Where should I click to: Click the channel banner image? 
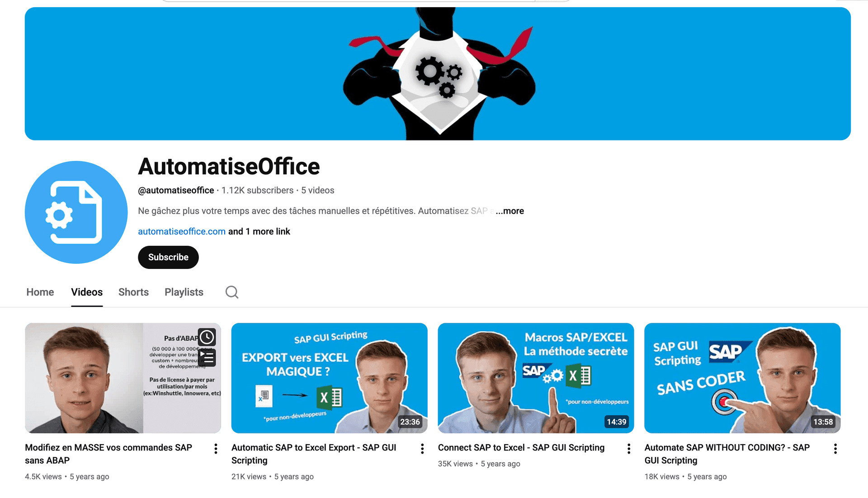coord(438,74)
